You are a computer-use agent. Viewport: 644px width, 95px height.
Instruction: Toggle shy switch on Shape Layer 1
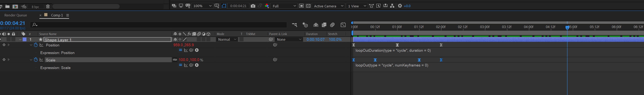point(175,39)
